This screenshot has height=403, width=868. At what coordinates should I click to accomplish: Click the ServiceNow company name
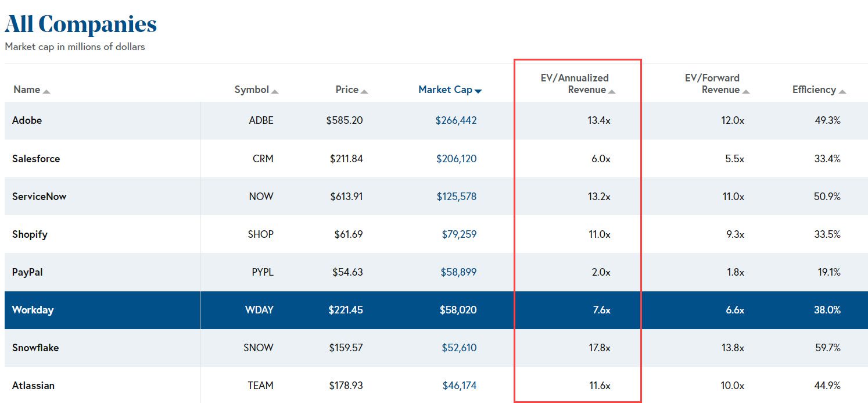point(40,196)
